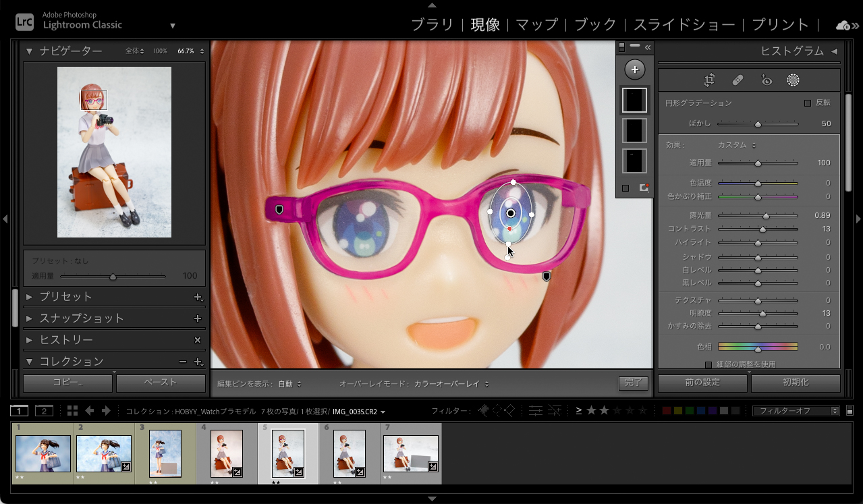Open the Masking tool circle icon
Screen dimensions: 863x504
tap(794, 80)
